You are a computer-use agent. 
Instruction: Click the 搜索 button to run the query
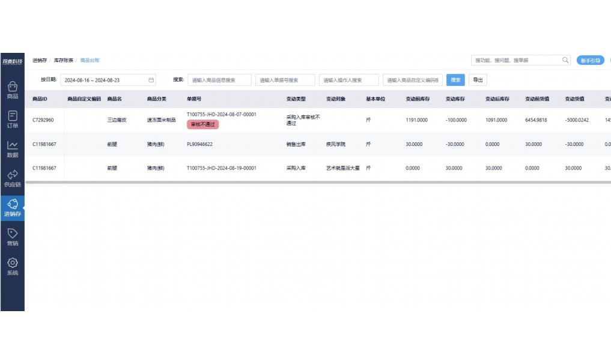[x=455, y=79]
